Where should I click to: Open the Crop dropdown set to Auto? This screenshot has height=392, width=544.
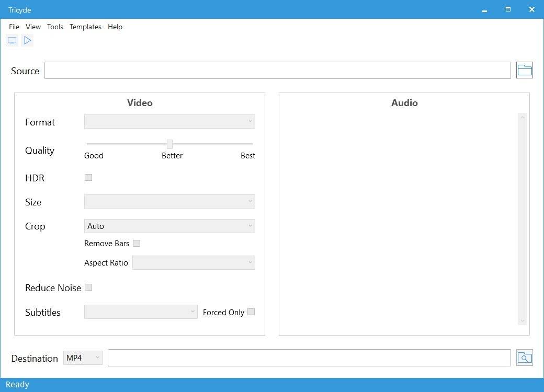coord(169,226)
